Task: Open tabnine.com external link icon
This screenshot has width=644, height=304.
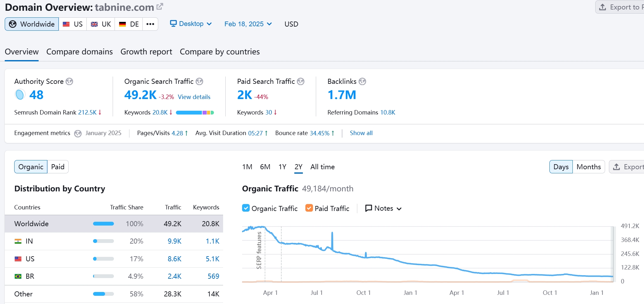Action: (x=160, y=7)
